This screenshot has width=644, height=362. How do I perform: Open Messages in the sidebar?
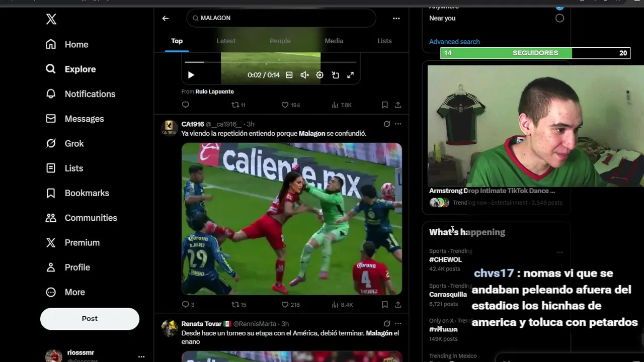74,119
